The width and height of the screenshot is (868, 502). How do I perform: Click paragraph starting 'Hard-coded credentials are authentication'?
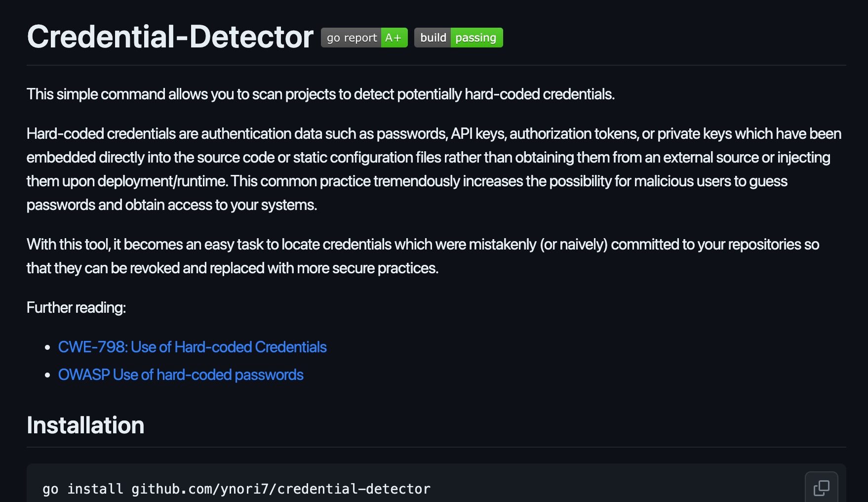434,169
